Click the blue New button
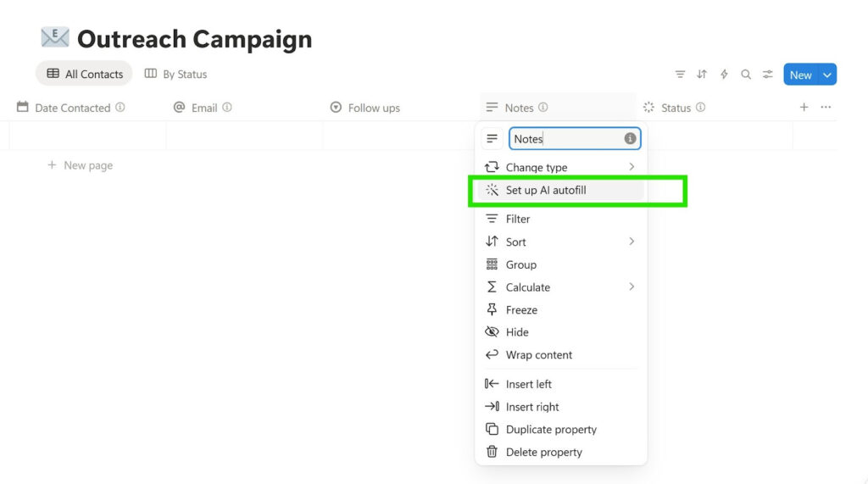The height and width of the screenshot is (484, 868). [800, 75]
